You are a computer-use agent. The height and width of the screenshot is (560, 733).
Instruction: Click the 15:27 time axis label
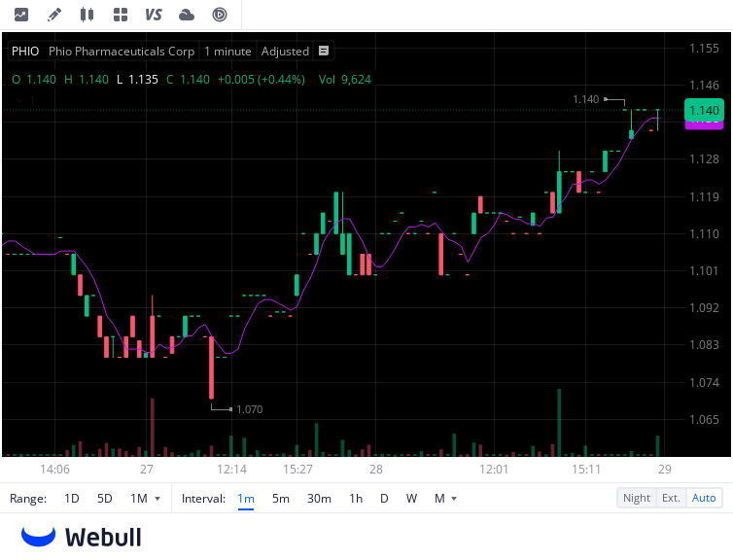point(297,470)
